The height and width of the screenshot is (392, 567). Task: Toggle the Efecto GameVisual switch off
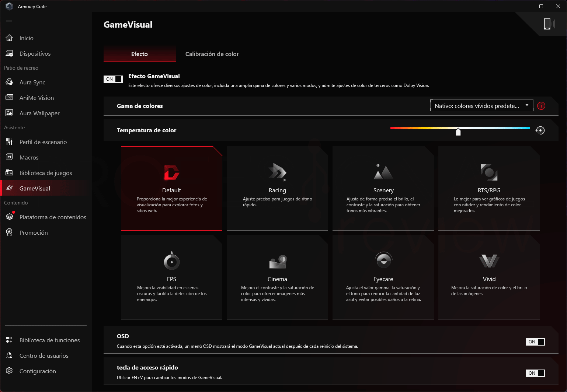[113, 79]
